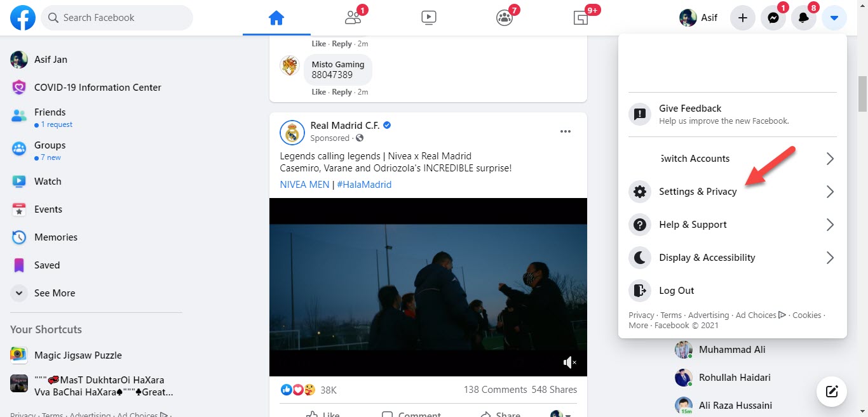Open Memories in left sidebar
Screen dimensions: 868x417
point(55,237)
